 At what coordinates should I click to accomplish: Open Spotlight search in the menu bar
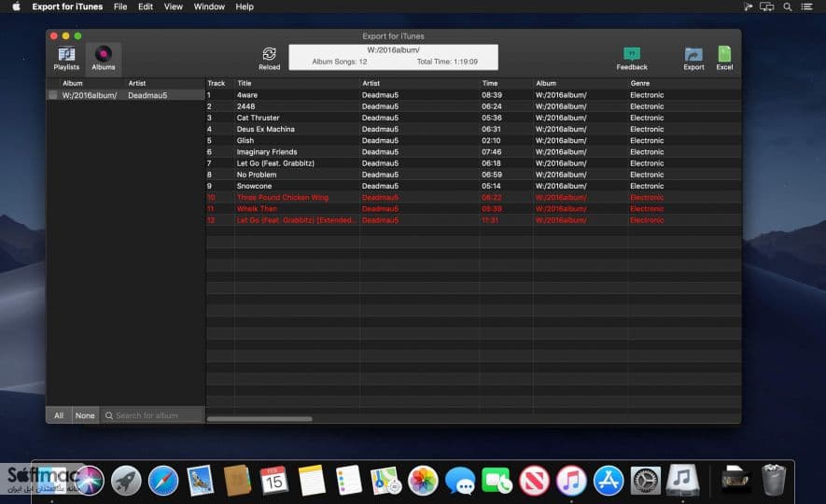click(787, 7)
